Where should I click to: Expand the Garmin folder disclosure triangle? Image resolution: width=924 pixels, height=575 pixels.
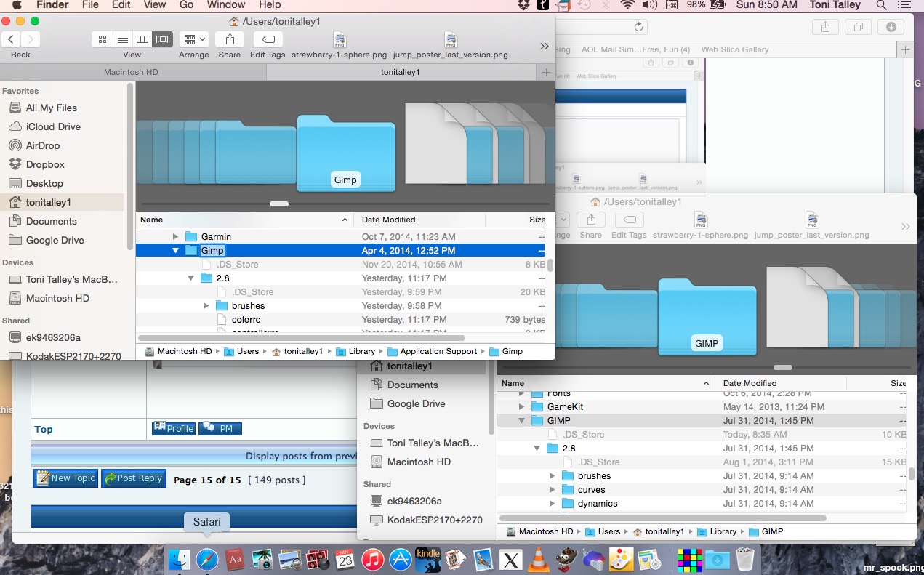click(x=175, y=236)
